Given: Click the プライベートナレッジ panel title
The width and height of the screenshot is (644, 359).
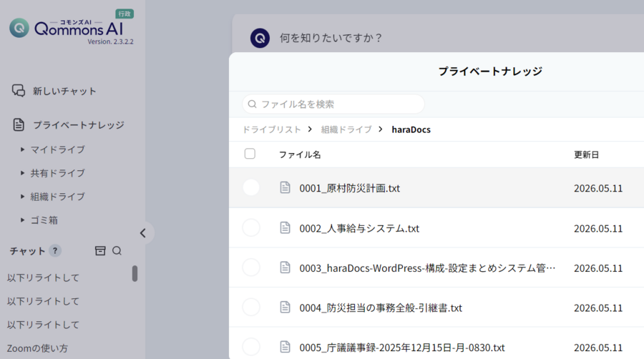Looking at the screenshot, I should click(490, 72).
